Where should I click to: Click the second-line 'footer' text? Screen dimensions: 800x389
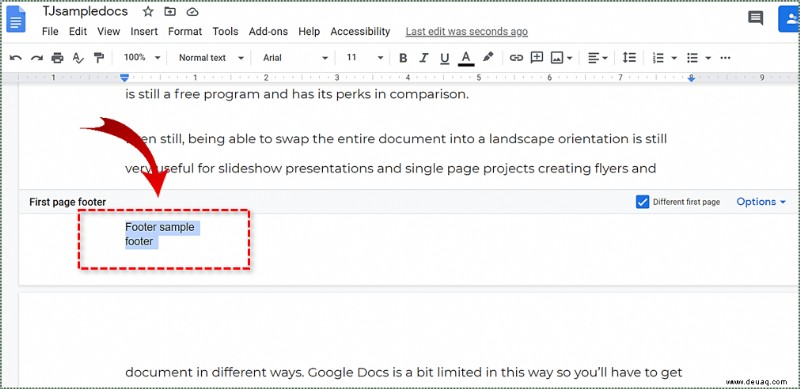coord(139,241)
